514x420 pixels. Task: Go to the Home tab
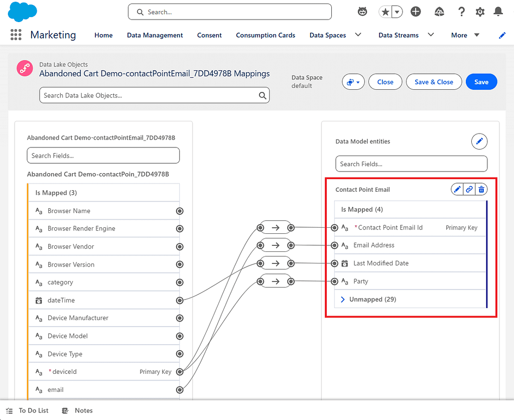(x=103, y=35)
